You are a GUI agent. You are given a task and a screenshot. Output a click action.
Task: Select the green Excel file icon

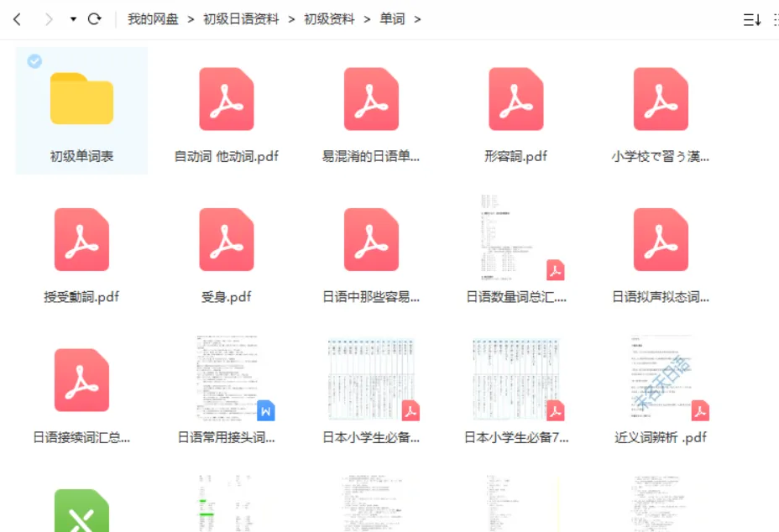[81, 511]
